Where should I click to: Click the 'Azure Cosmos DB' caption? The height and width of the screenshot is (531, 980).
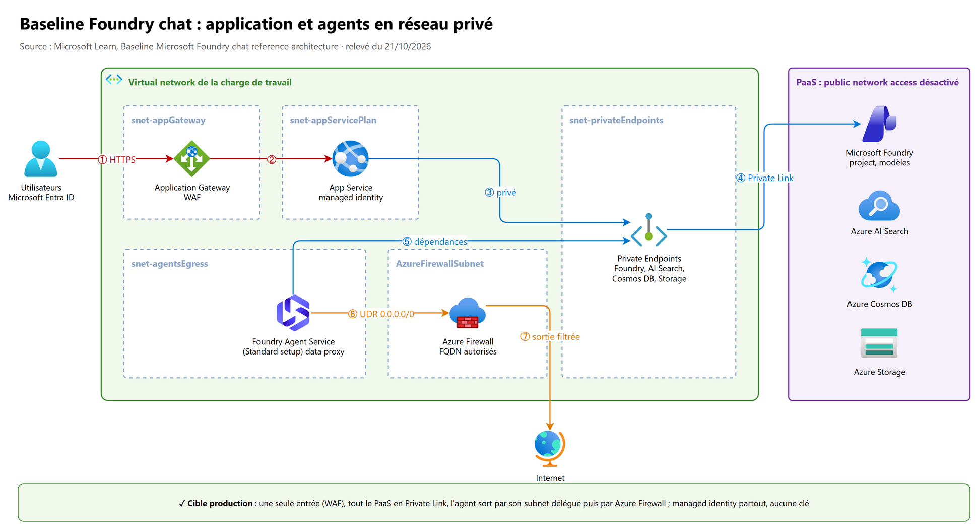879,304
